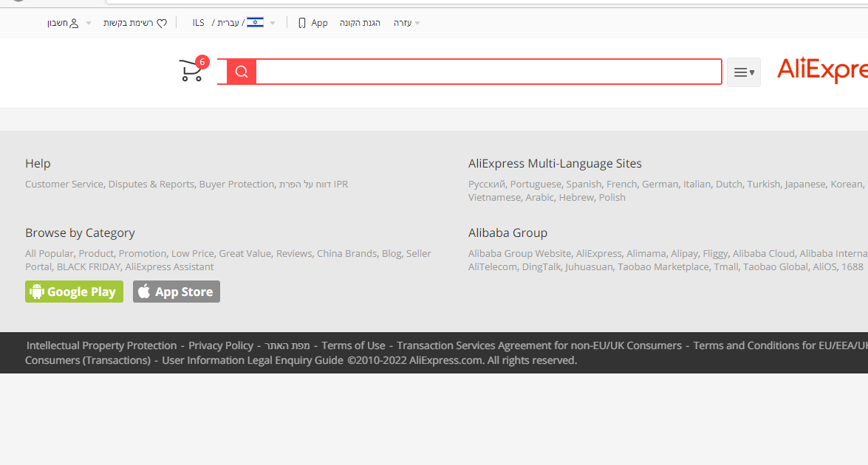Open Customer Service link

tap(64, 184)
